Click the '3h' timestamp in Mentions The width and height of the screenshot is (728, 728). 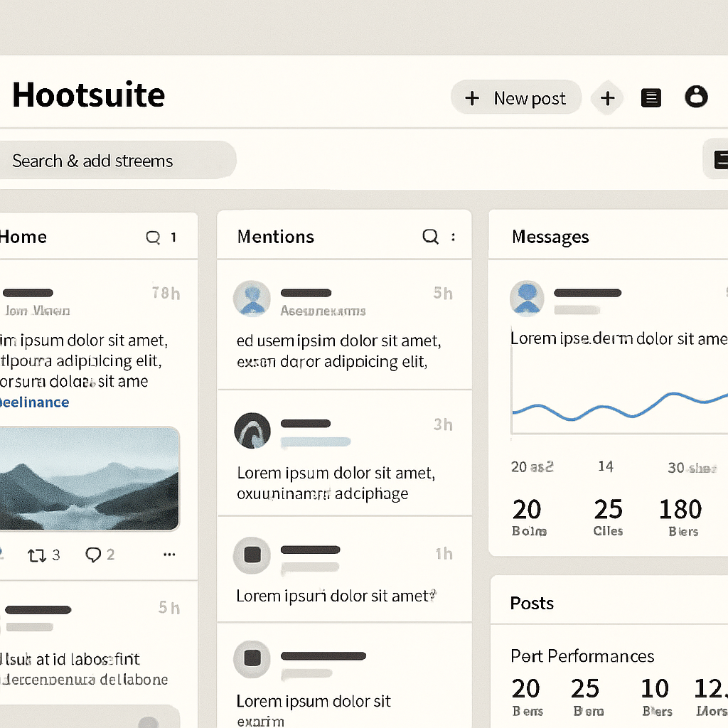pos(443,424)
